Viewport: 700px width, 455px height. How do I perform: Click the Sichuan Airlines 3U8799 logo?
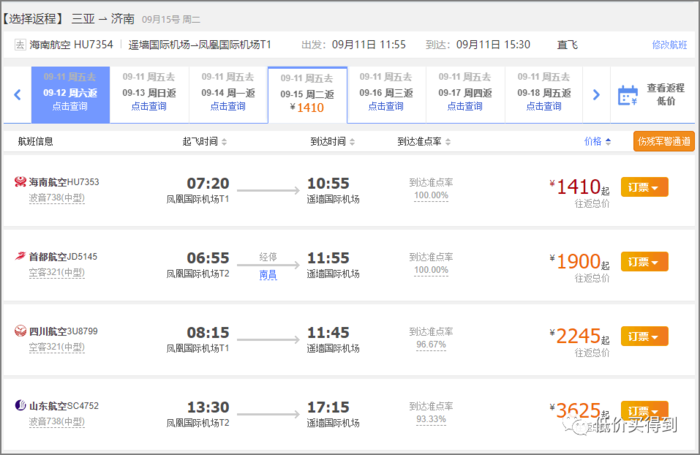pos(20,330)
